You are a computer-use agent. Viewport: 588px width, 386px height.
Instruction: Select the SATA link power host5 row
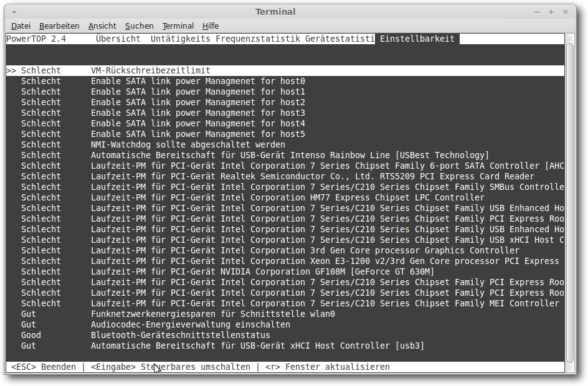point(285,134)
